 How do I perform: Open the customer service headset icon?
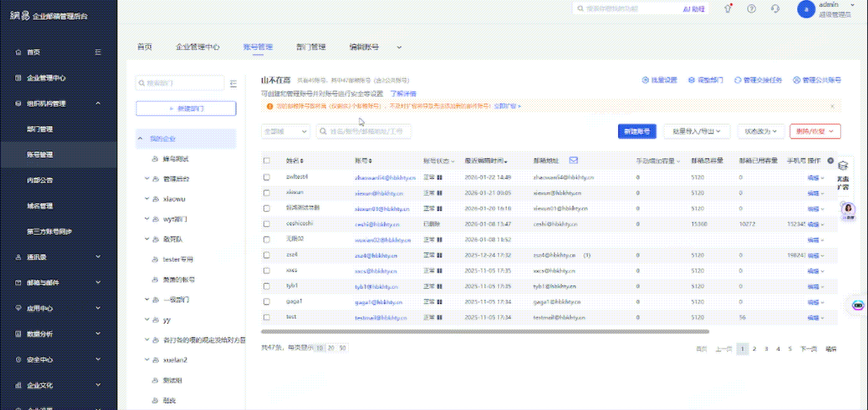pos(775,9)
